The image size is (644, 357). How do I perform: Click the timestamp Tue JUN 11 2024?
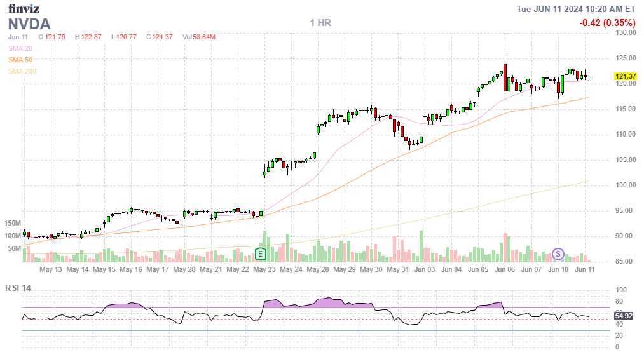(x=576, y=9)
